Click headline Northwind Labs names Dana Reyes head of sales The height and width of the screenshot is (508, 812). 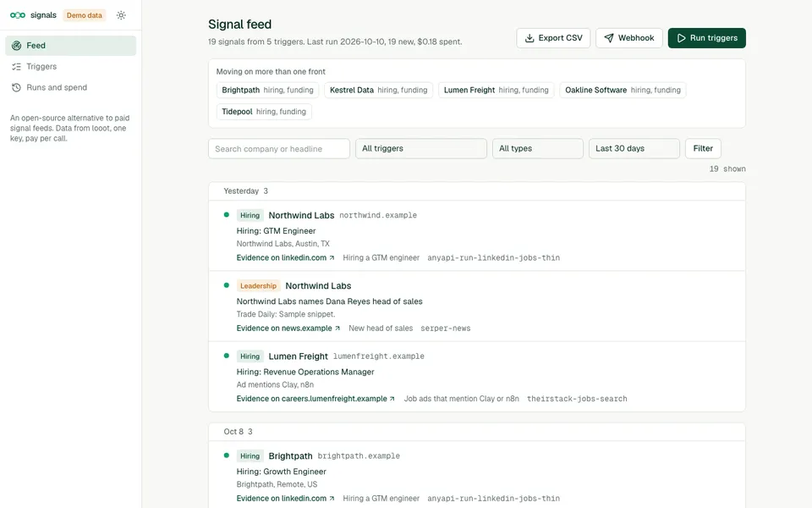pyautogui.click(x=329, y=301)
